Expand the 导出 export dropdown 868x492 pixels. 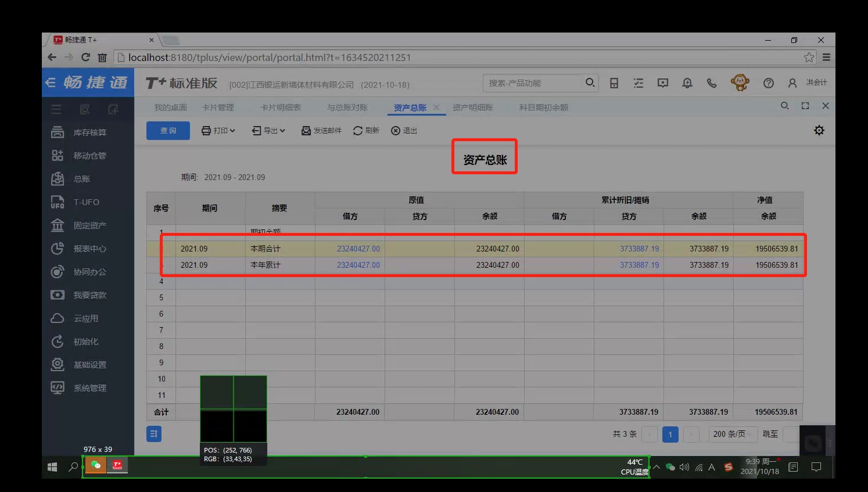(x=268, y=131)
